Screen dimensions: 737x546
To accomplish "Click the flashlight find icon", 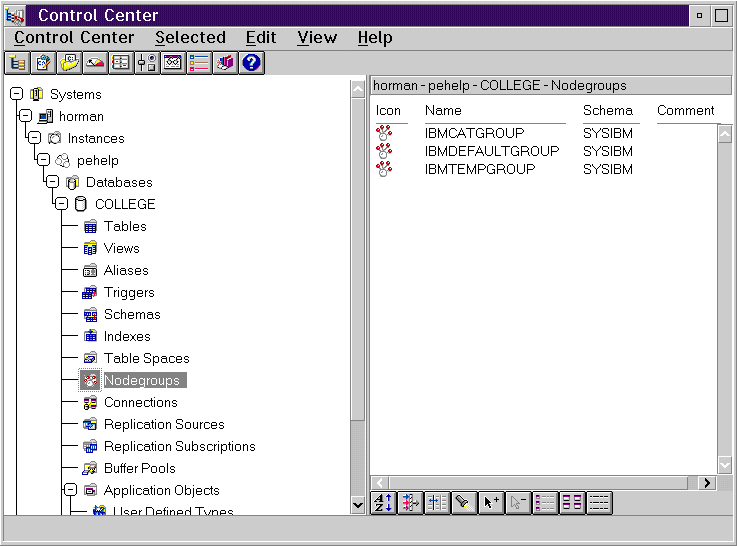I will coord(464,503).
